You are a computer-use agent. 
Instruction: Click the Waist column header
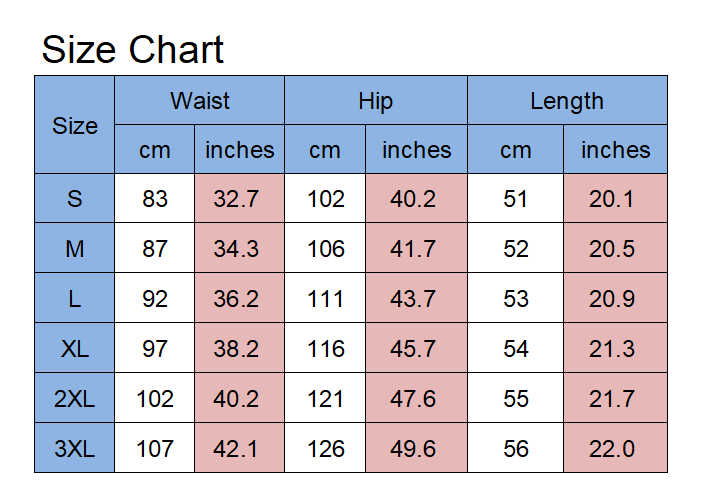(x=200, y=101)
